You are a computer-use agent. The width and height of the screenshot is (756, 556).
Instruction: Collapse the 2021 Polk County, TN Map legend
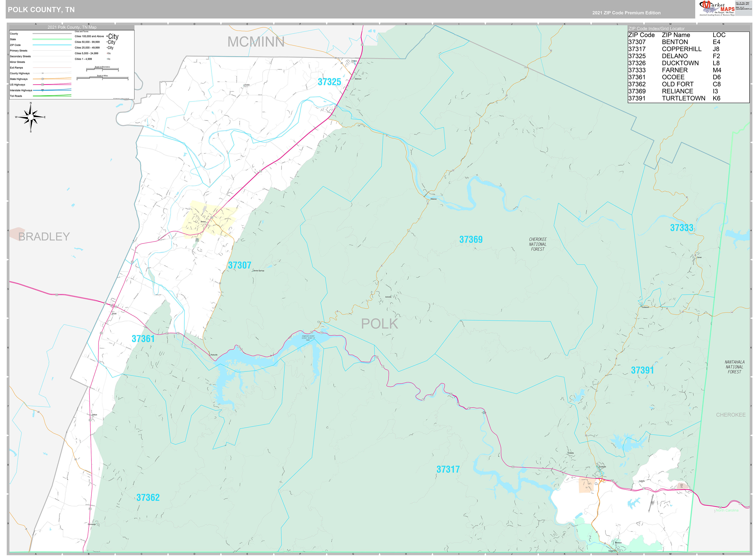click(72, 27)
